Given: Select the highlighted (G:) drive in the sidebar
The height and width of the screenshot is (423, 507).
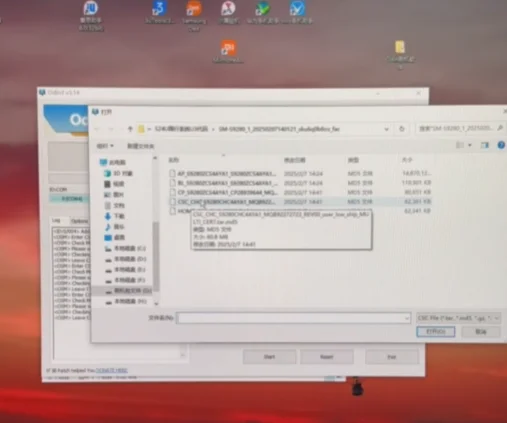Looking at the screenshot, I should click(x=123, y=291).
